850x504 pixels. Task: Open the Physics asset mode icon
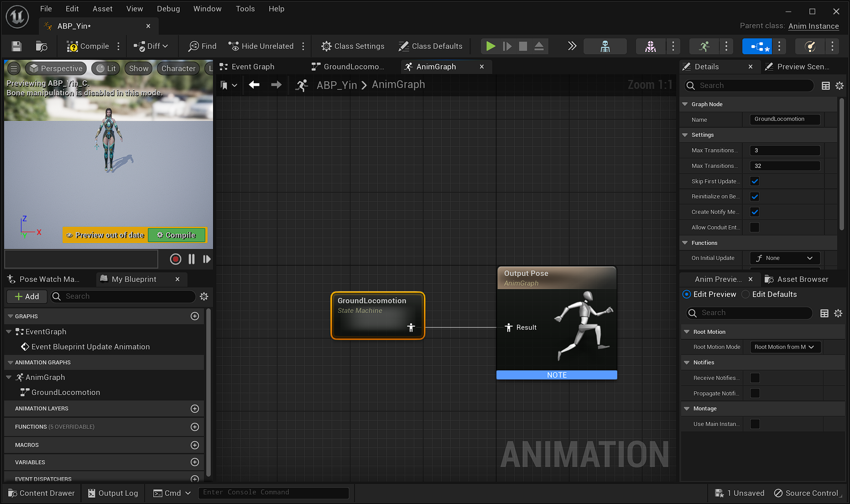pyautogui.click(x=810, y=46)
